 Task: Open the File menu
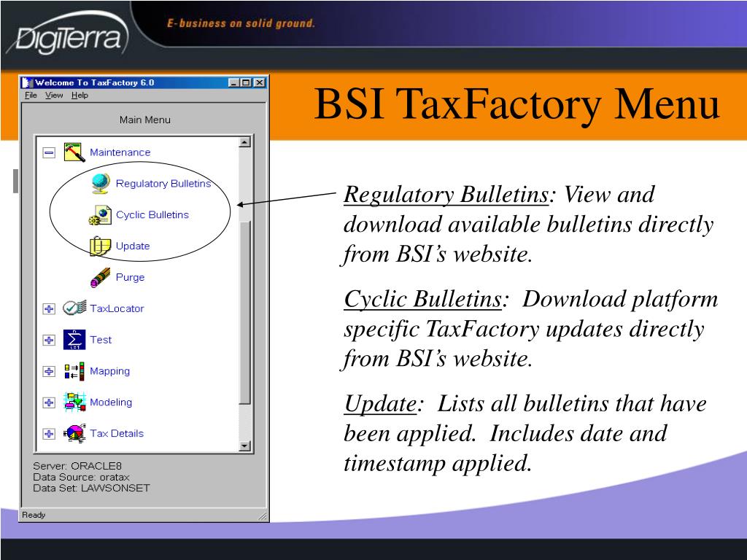click(31, 96)
